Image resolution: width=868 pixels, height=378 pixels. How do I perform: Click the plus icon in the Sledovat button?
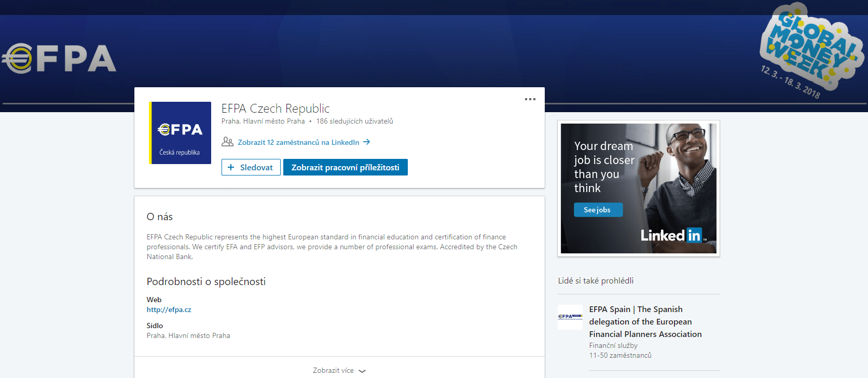click(x=231, y=167)
